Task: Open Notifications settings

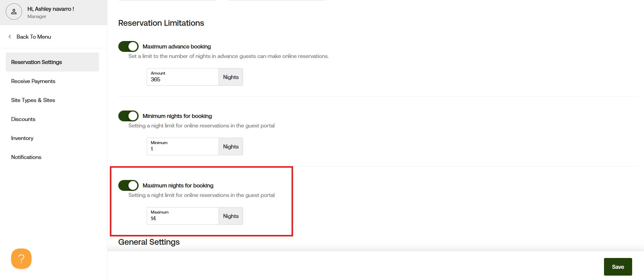Action: click(x=26, y=157)
